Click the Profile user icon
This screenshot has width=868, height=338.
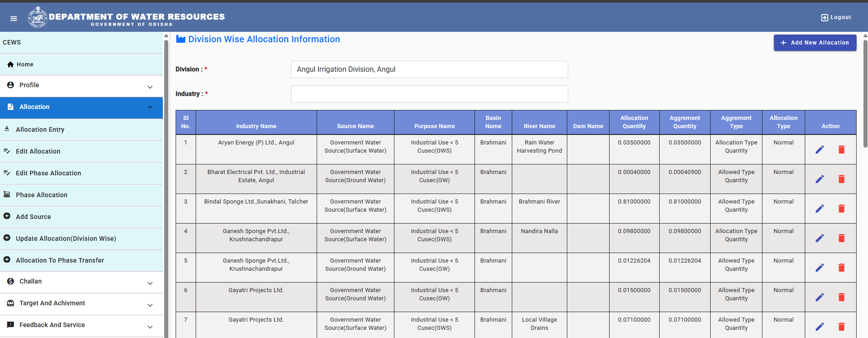[x=10, y=85]
